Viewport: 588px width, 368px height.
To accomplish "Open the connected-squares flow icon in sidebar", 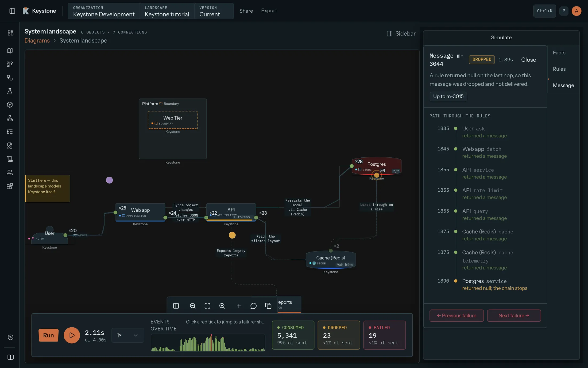I will tap(10, 78).
